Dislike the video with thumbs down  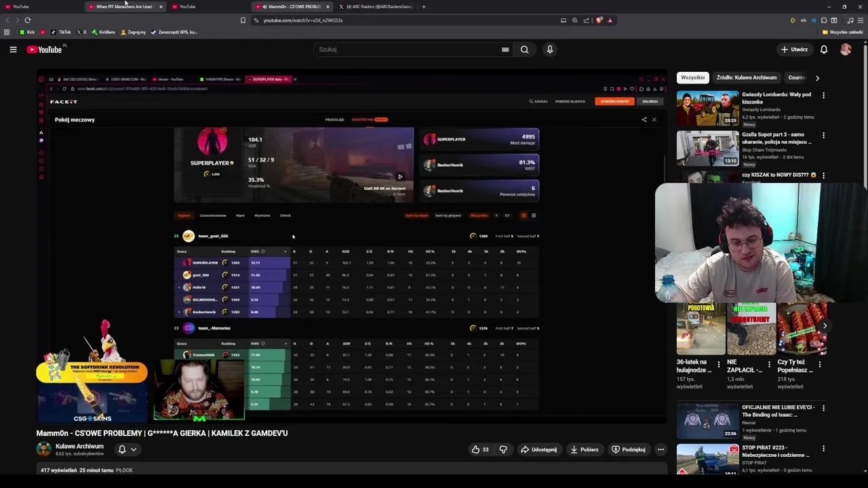click(x=503, y=449)
